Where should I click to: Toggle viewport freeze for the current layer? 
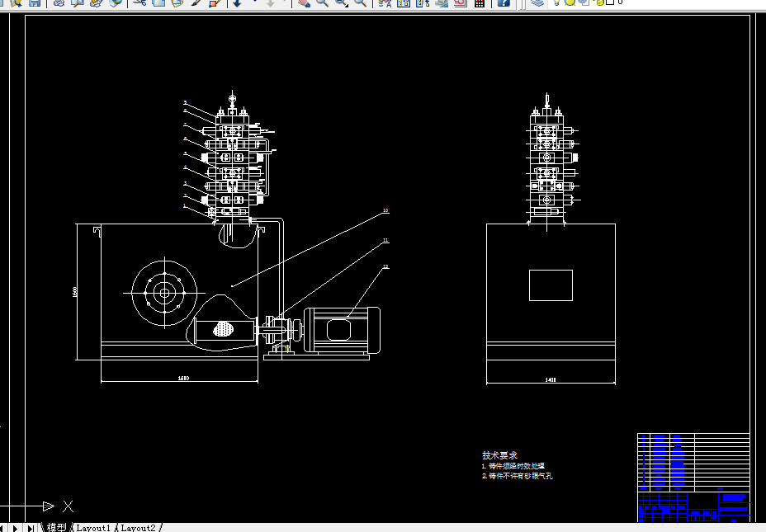click(584, 2)
